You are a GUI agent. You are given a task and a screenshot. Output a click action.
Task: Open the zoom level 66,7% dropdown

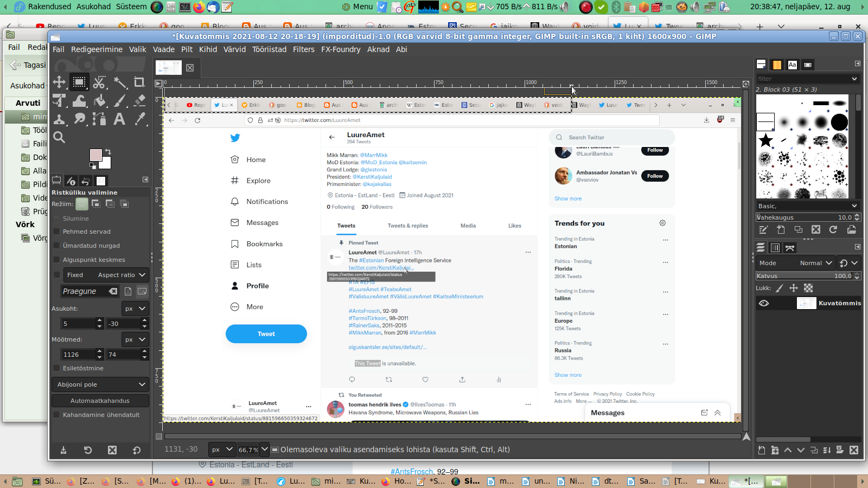coord(265,450)
